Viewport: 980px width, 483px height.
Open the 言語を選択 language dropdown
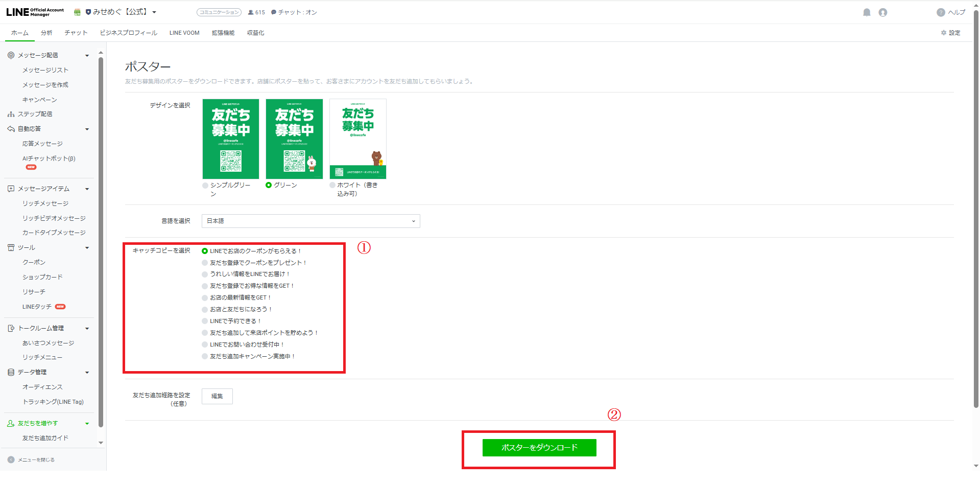pyautogui.click(x=311, y=221)
